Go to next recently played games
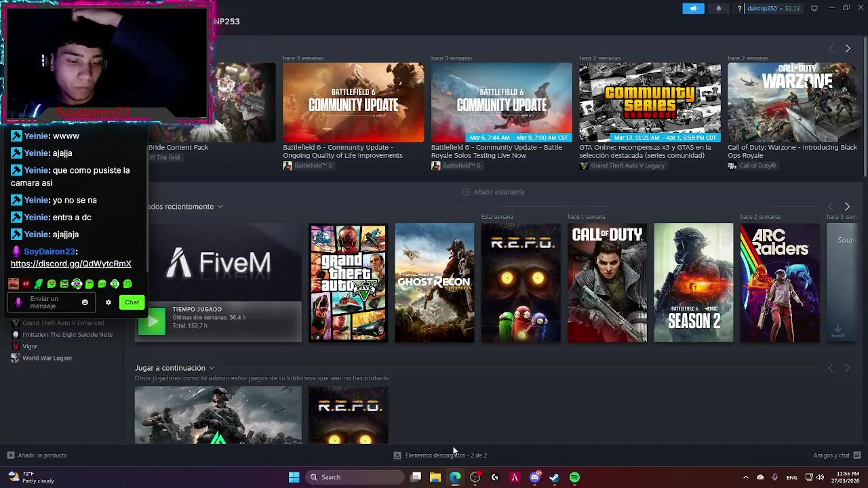The image size is (868, 488). coord(847,206)
